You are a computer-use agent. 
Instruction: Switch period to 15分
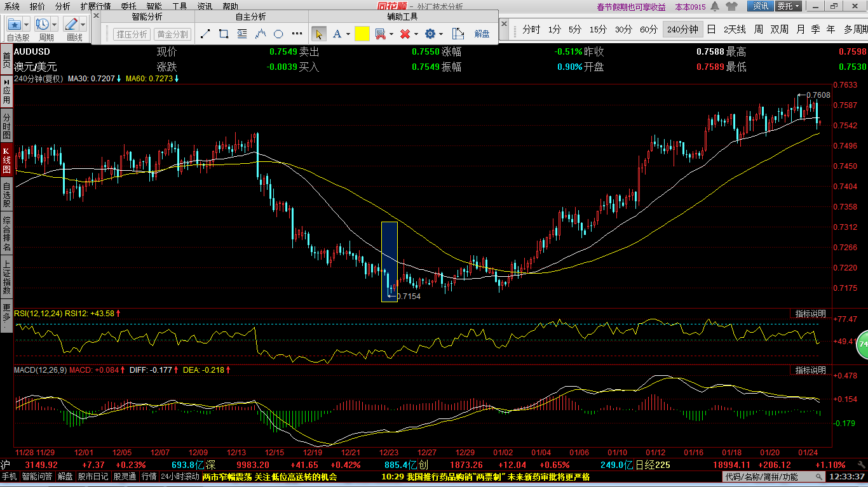click(x=598, y=29)
